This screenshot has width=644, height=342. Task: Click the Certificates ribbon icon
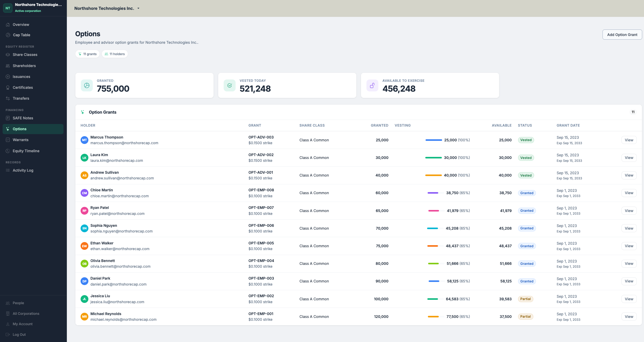click(x=8, y=88)
